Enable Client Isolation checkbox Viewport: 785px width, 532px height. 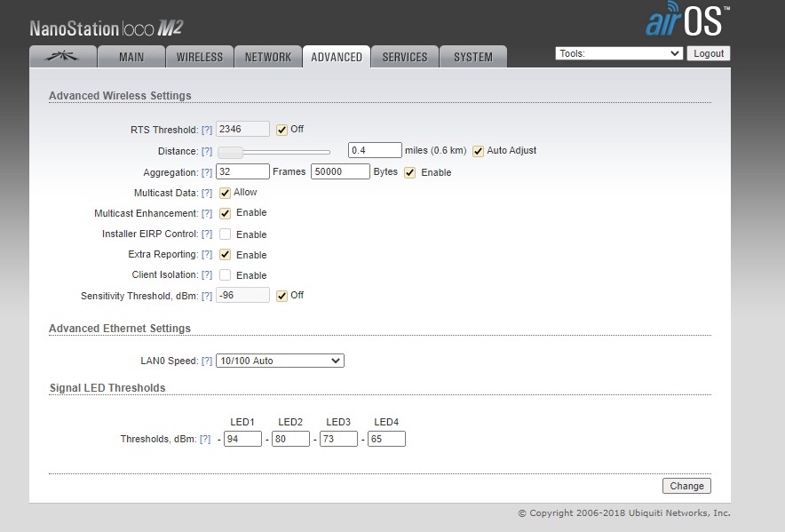pos(225,275)
